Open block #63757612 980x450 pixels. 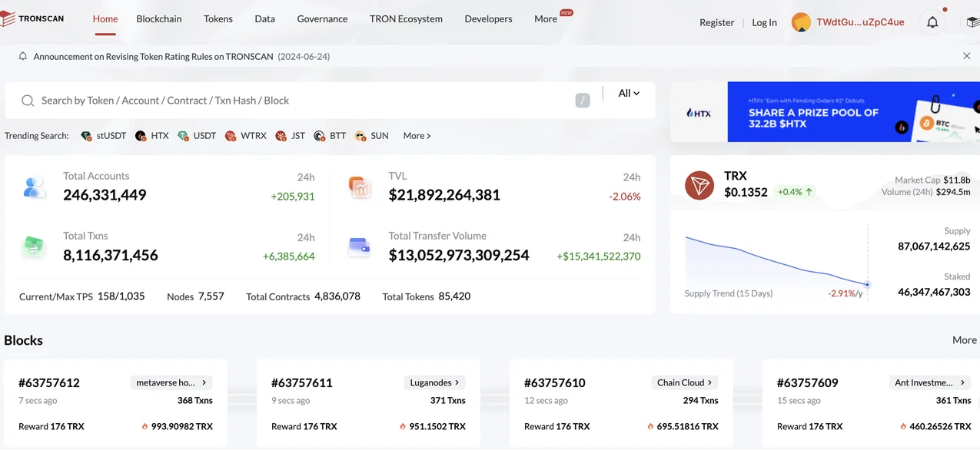[x=49, y=382]
